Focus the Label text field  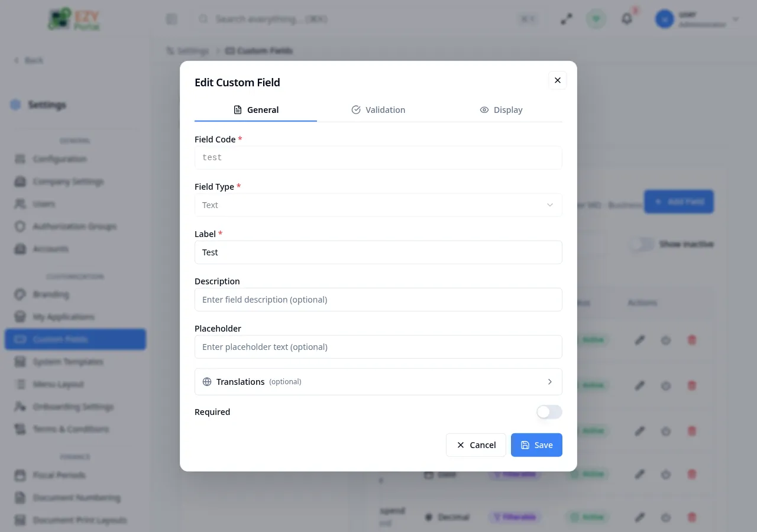[x=378, y=252]
